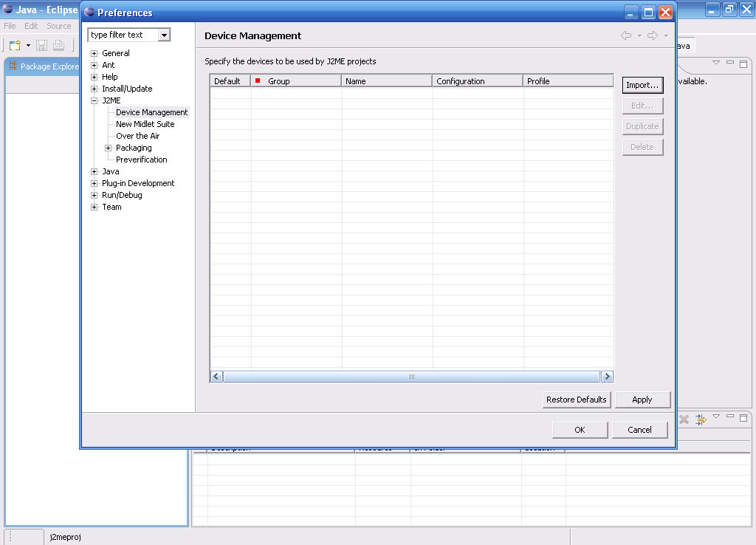Expand the General tree node
The width and height of the screenshot is (756, 545).
(x=94, y=53)
